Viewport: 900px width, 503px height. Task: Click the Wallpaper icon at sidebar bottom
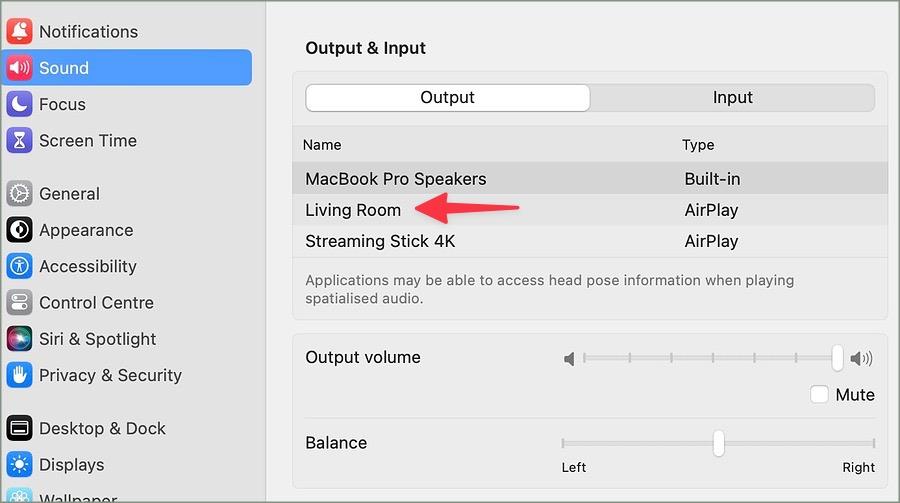point(20,495)
